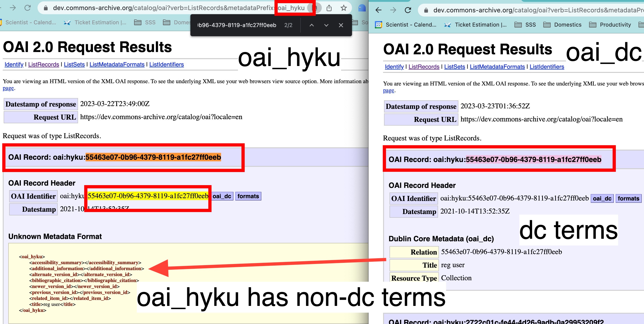This screenshot has height=324, width=644.
Task: Follow the ListMetadataFormats link
Action: [117, 64]
